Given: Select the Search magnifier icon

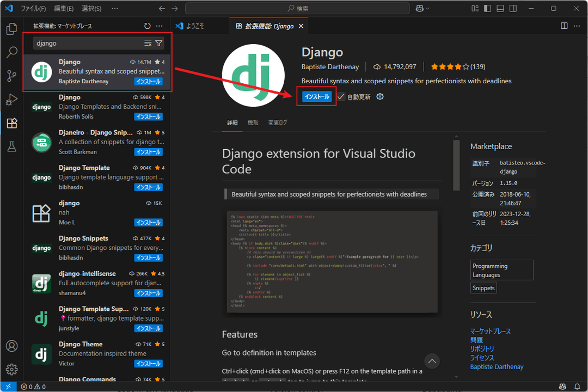Looking at the screenshot, I should tap(11, 52).
